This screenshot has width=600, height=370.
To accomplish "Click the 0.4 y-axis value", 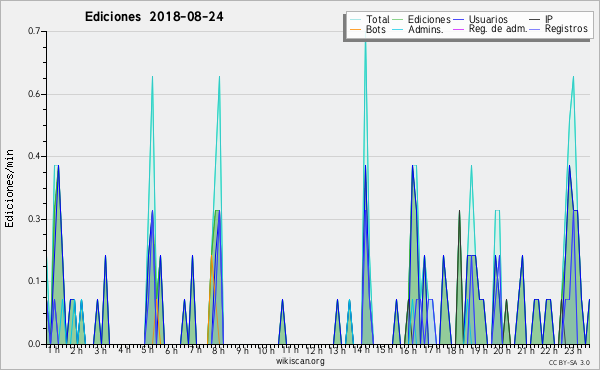I will click(34, 156).
